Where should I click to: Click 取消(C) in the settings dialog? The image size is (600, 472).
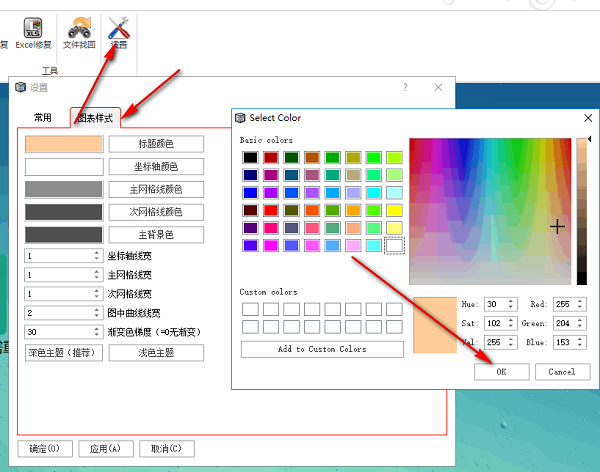(167, 449)
